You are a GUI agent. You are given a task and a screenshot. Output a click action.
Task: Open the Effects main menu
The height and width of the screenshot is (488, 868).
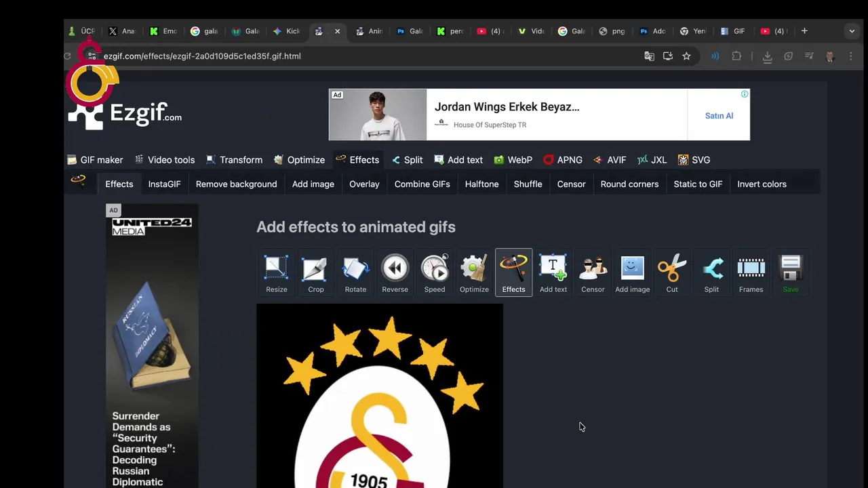pos(357,160)
